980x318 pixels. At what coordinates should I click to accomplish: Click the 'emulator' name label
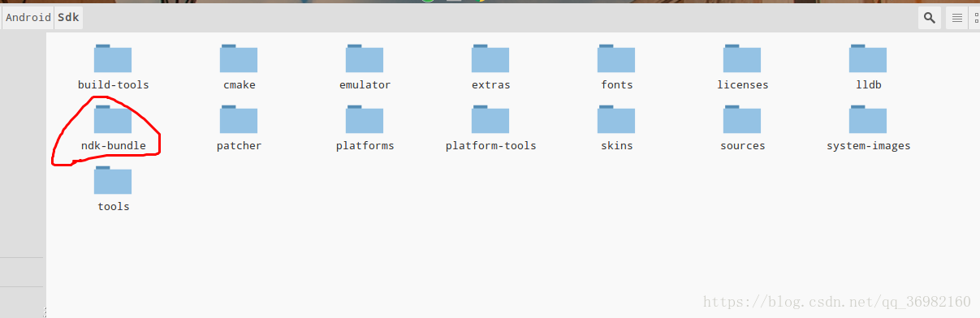click(365, 85)
